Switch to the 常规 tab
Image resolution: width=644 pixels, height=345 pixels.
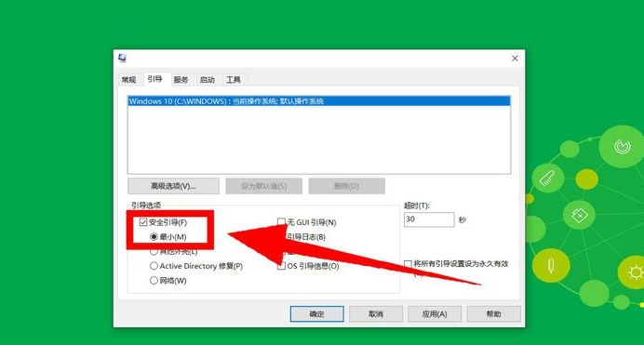pyautogui.click(x=128, y=80)
